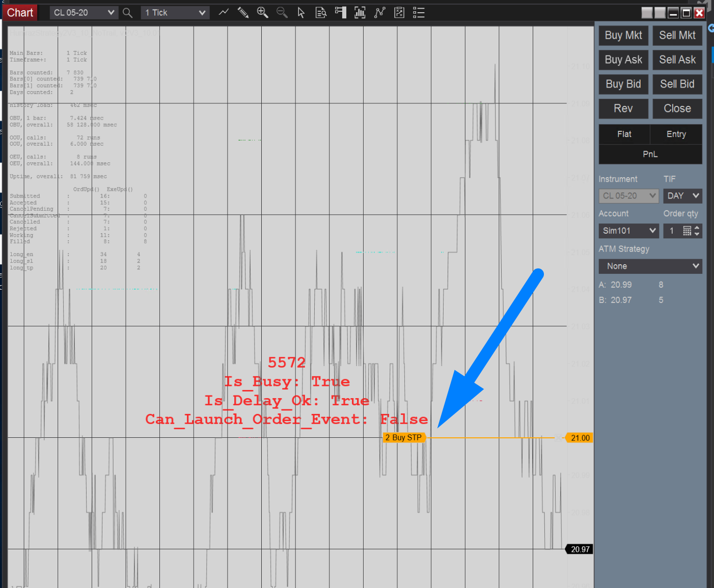Click the Flat position cell
The image size is (714, 588).
point(624,134)
